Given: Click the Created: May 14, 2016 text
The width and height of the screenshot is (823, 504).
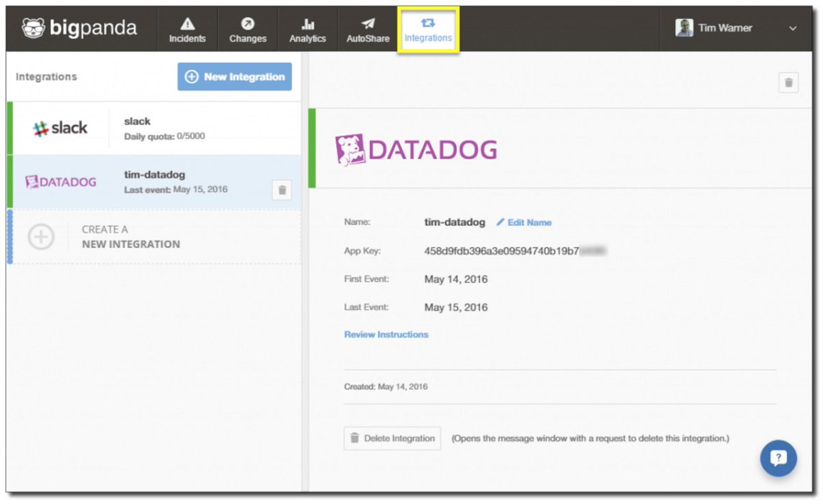Looking at the screenshot, I should click(x=385, y=387).
